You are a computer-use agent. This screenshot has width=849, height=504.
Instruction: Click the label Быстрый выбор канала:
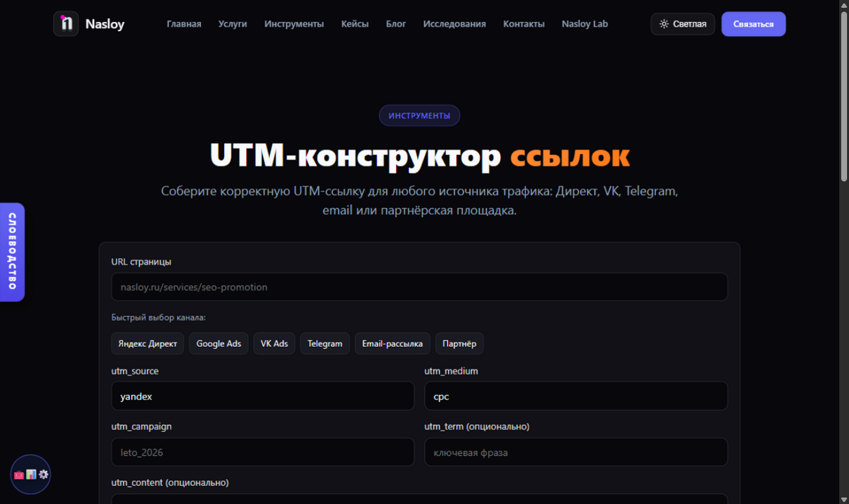[159, 318]
